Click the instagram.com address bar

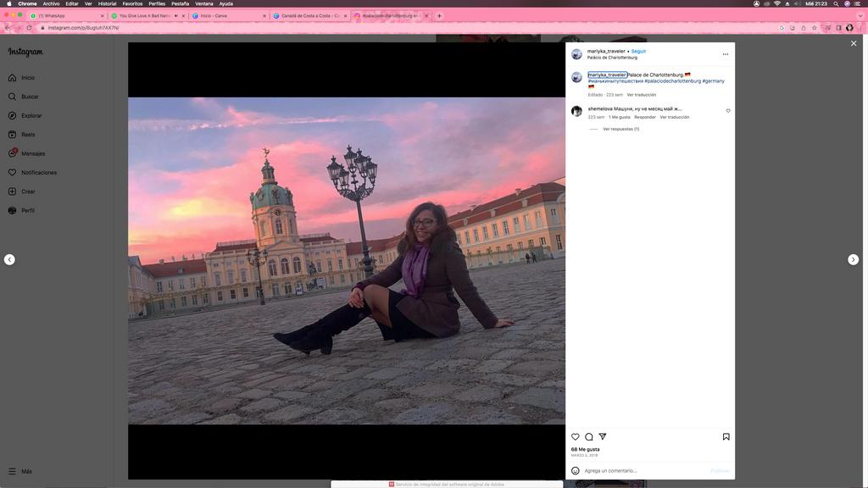409,28
